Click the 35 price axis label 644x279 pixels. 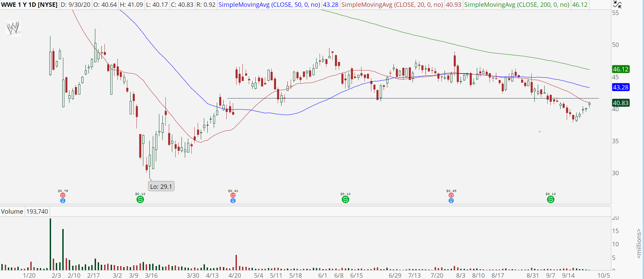tap(615, 141)
